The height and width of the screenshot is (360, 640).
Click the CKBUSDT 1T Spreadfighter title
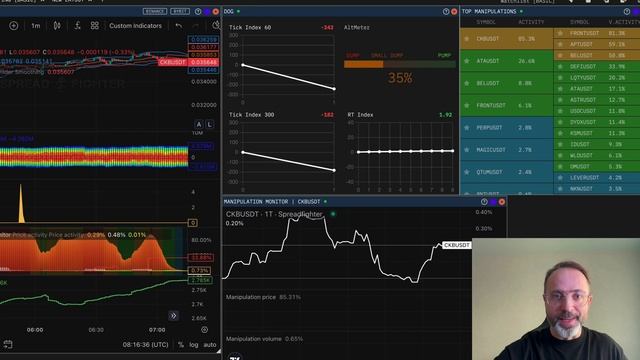pos(274,214)
